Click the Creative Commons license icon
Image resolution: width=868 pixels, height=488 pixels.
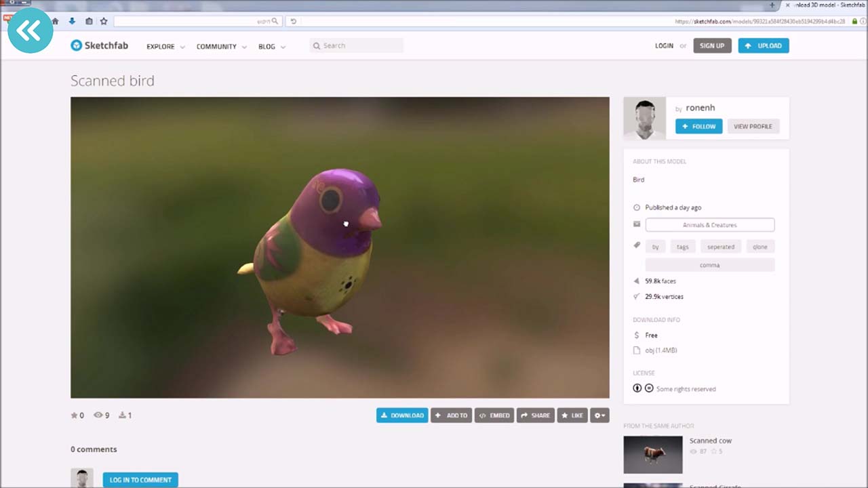637,388
